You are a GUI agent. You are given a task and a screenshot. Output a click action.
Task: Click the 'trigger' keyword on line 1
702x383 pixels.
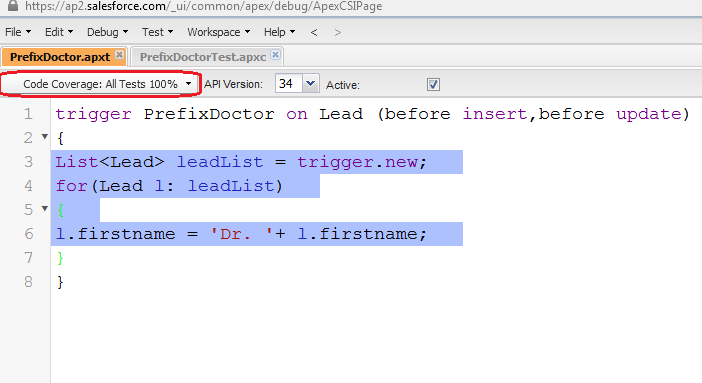click(94, 114)
